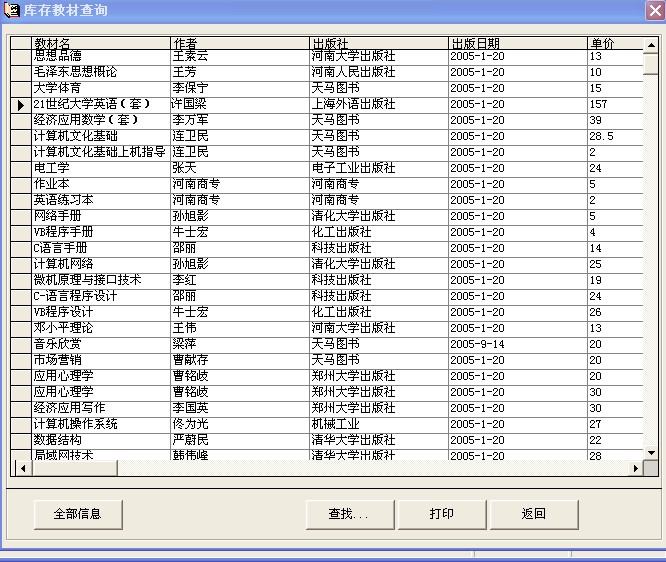This screenshot has height=562, width=666.
Task: Select the cell 思想品德
Action: tap(101, 56)
